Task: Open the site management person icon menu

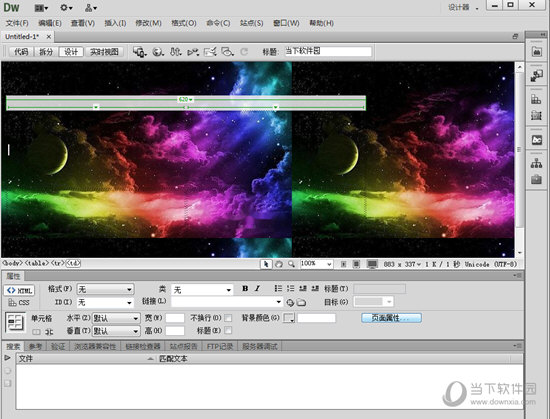Action: [91, 7]
